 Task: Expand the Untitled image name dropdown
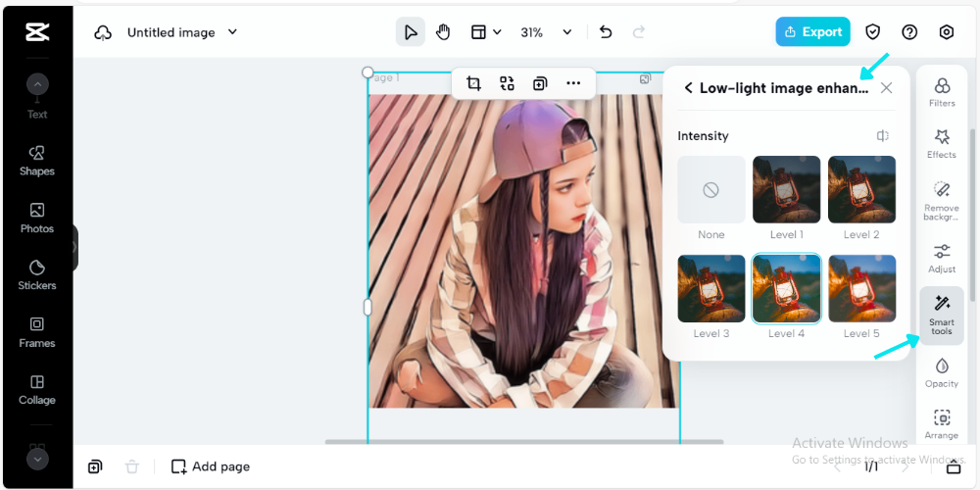(x=232, y=32)
